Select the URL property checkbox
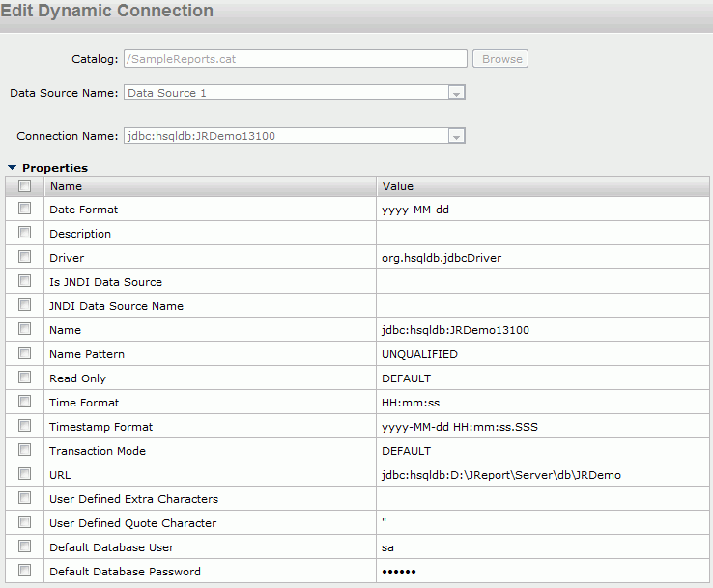This screenshot has width=713, height=588. tap(24, 474)
